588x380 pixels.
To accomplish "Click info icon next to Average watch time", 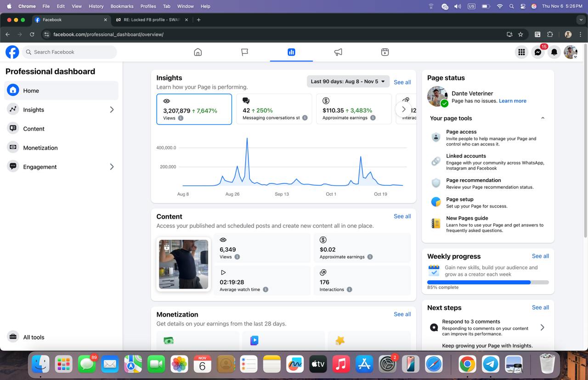I will click(x=266, y=289).
